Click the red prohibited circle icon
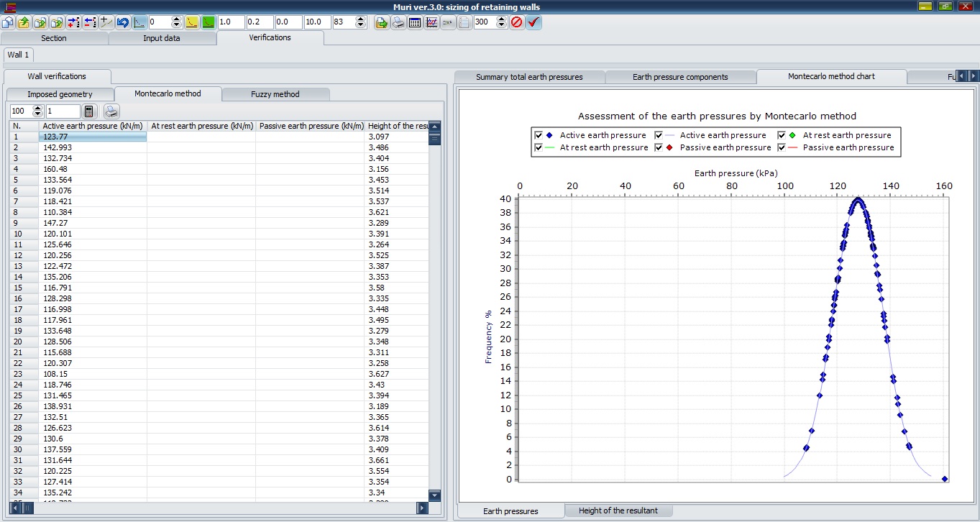 click(x=517, y=22)
